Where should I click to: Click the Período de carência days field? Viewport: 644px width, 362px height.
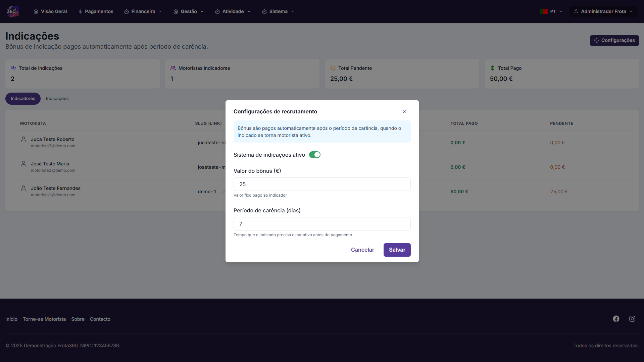click(322, 224)
